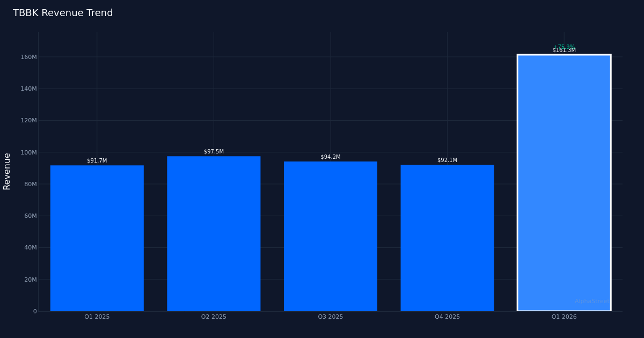Viewport: 644px width, 338px height.
Task: Select the Q3 2025 revenue bar
Action: click(x=330, y=236)
